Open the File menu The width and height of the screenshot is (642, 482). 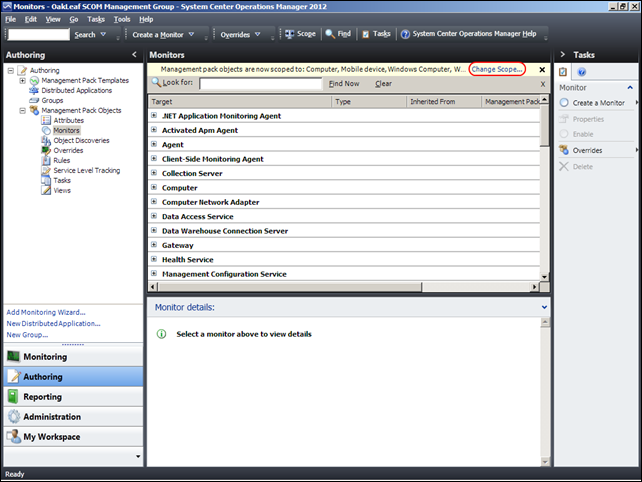(x=11, y=19)
